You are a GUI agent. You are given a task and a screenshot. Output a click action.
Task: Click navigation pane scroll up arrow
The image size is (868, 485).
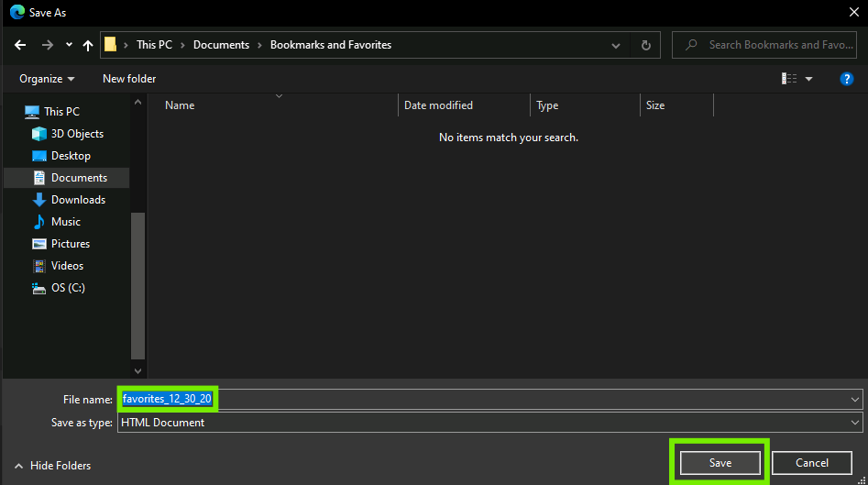(x=137, y=103)
